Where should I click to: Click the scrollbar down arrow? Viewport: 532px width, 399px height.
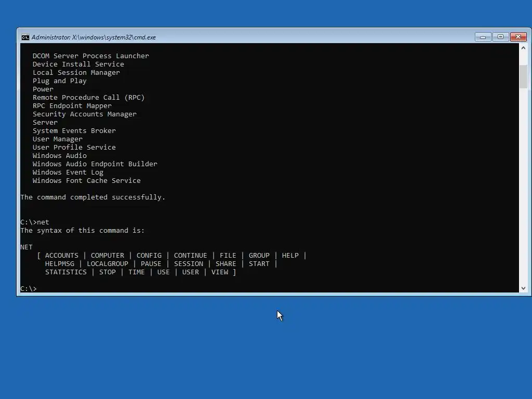[x=523, y=288]
